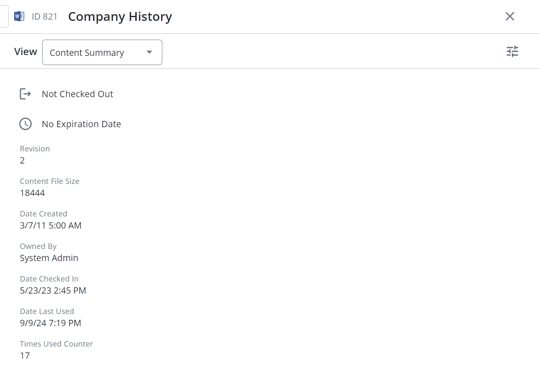Click the Content File Size value 18444

point(33,193)
